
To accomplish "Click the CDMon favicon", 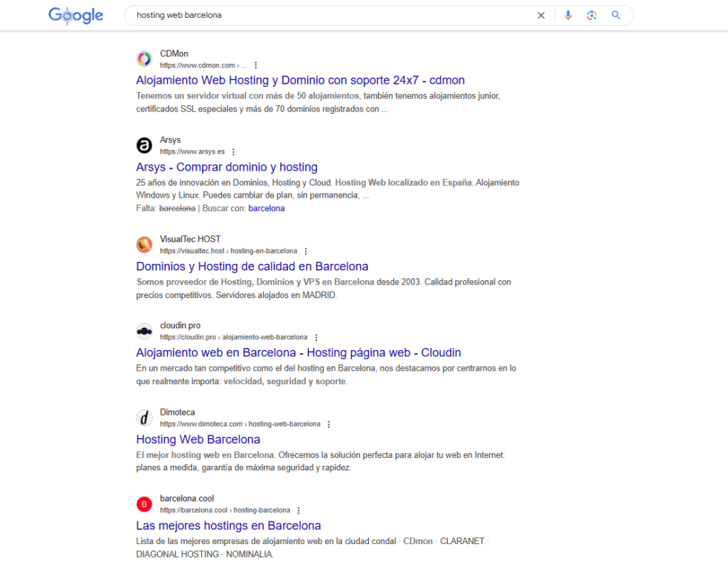I will [x=144, y=59].
